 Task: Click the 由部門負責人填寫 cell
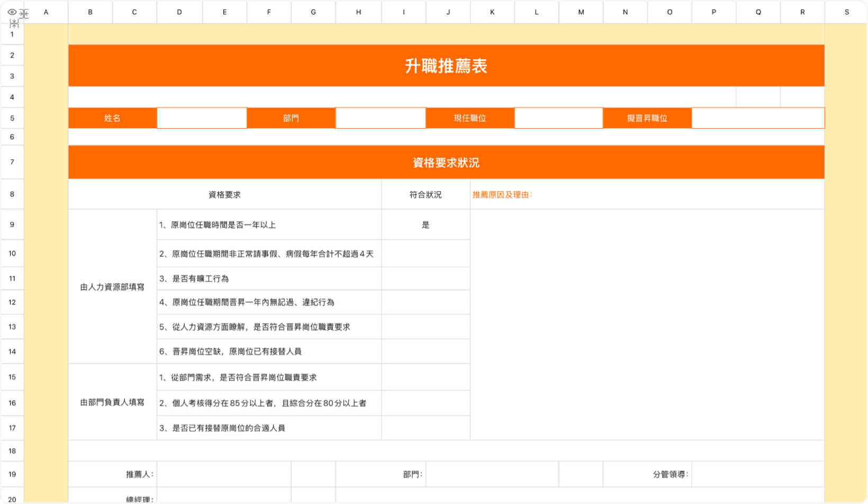coord(113,402)
